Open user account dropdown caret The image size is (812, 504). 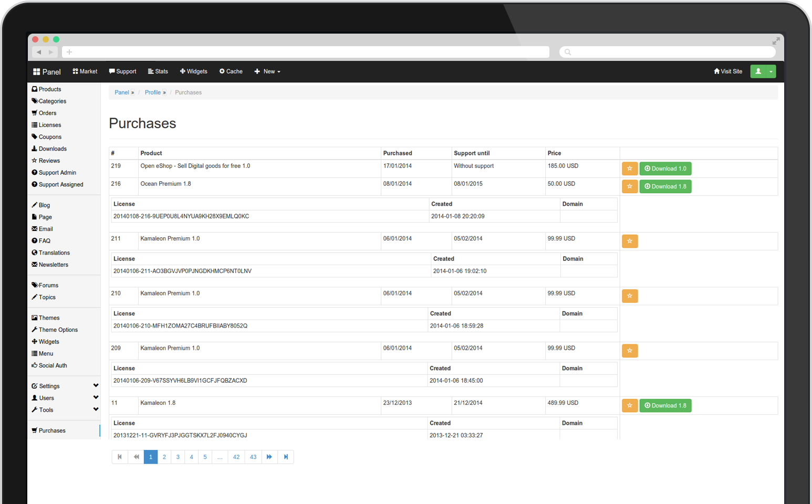(x=771, y=71)
